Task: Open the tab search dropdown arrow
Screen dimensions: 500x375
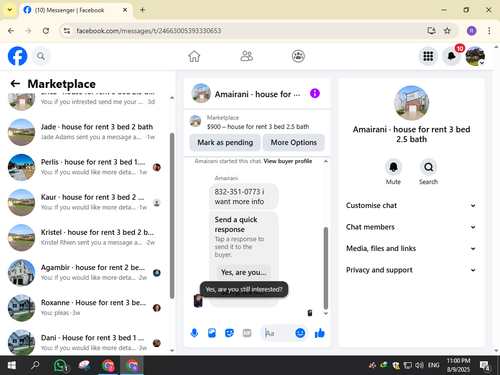Action: coord(10,10)
